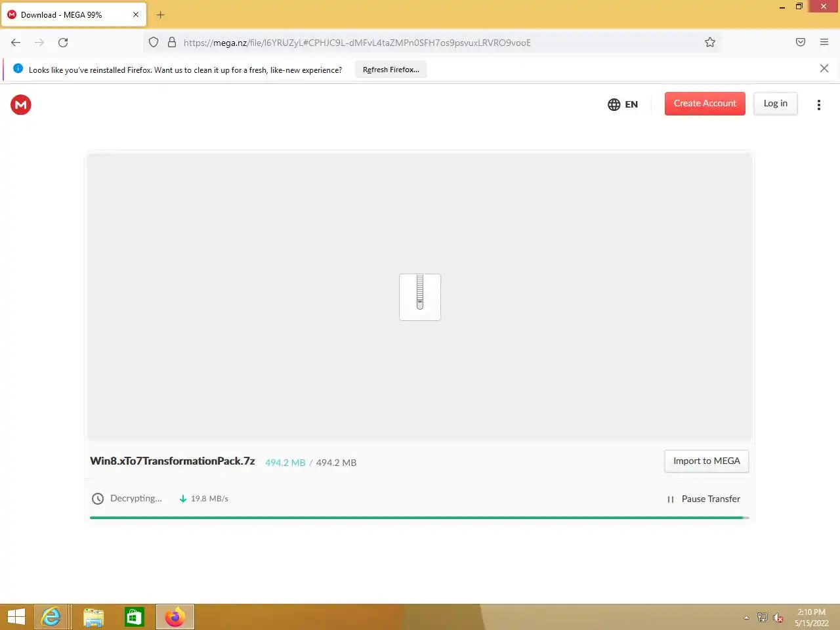Close the Download - MEGA 99% tab
Image resolution: width=840 pixels, height=630 pixels.
(136, 14)
